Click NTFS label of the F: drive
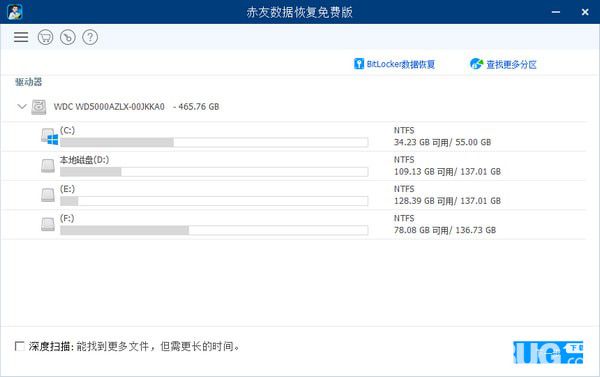Screen dimensions: 600x377 (x=404, y=218)
